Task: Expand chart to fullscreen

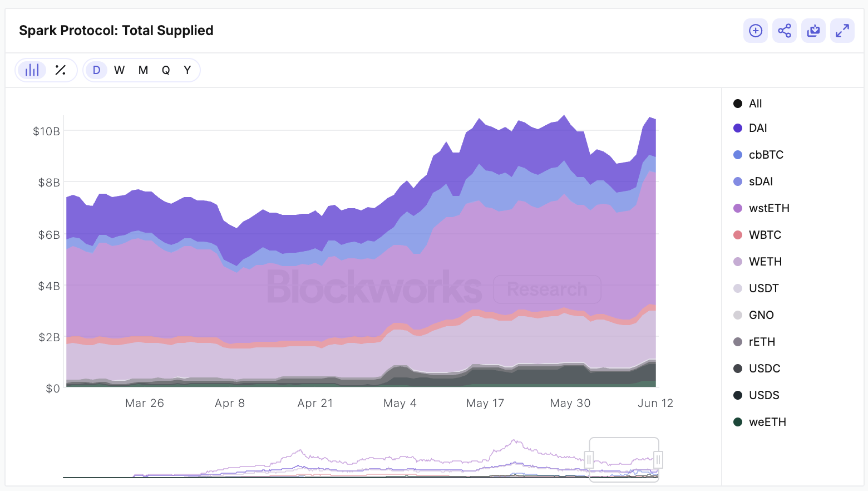Action: pyautogui.click(x=842, y=31)
